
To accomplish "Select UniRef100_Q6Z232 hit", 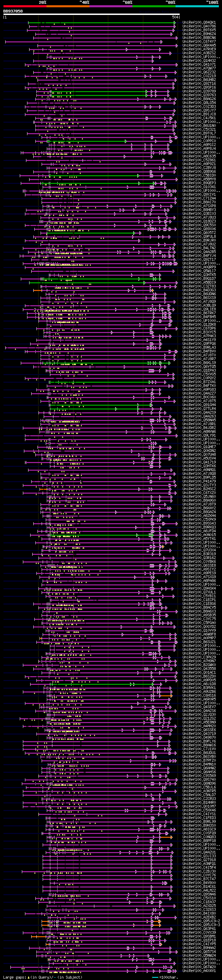I will pos(199,72).
